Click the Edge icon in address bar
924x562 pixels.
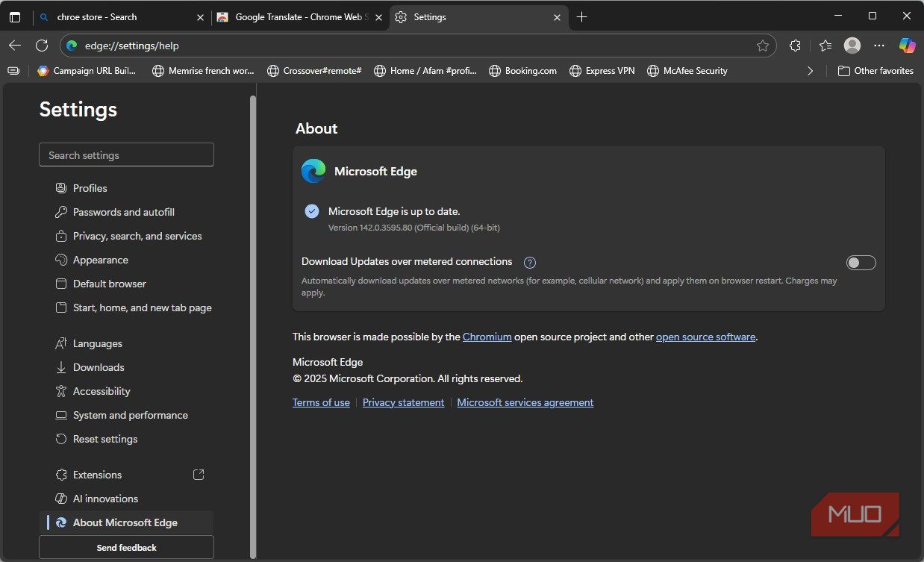pos(72,46)
